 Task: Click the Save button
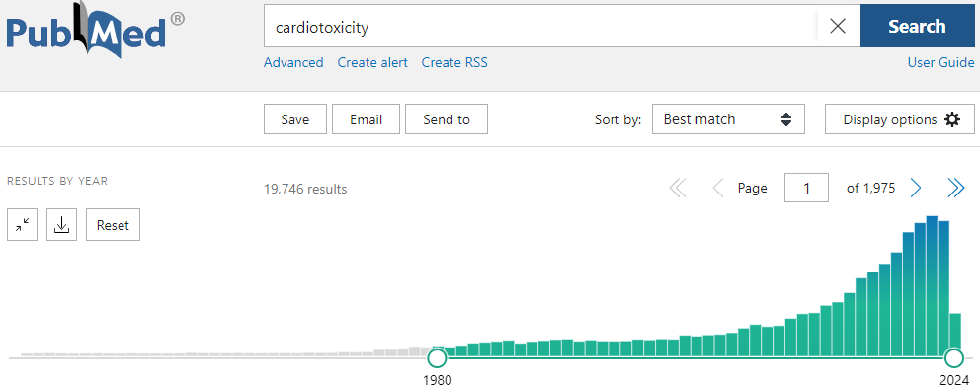295,119
